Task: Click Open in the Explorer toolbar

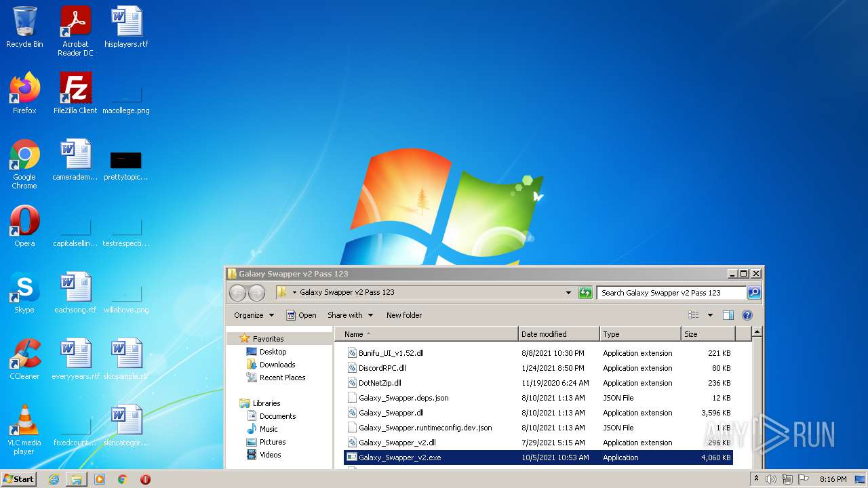Action: [301, 315]
